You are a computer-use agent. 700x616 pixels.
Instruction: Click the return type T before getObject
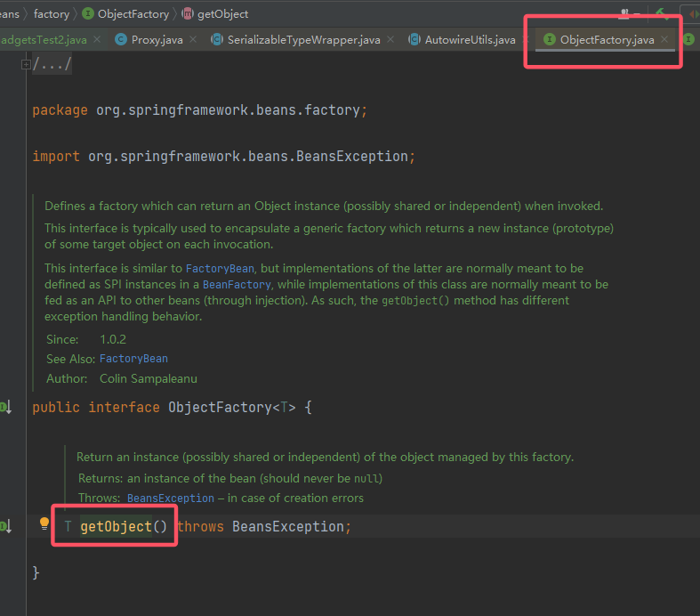click(68, 527)
